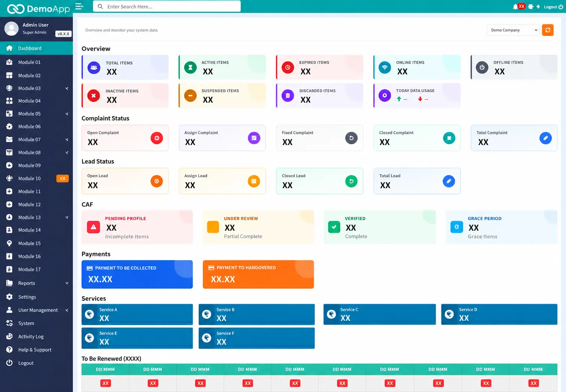
Task: Expand the Reports submenu
Action: click(x=67, y=283)
